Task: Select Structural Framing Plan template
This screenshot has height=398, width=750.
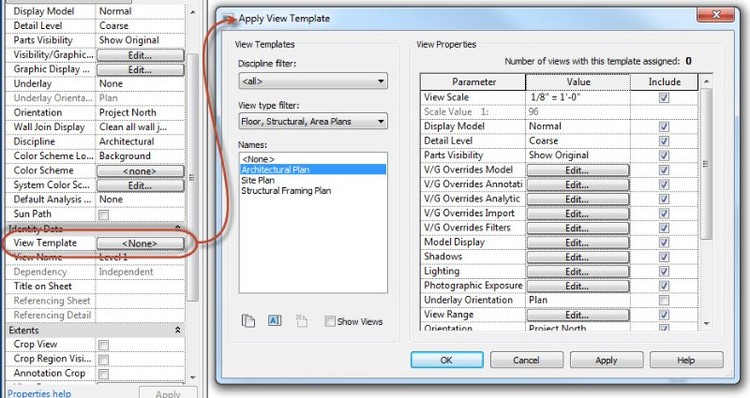Action: click(286, 191)
